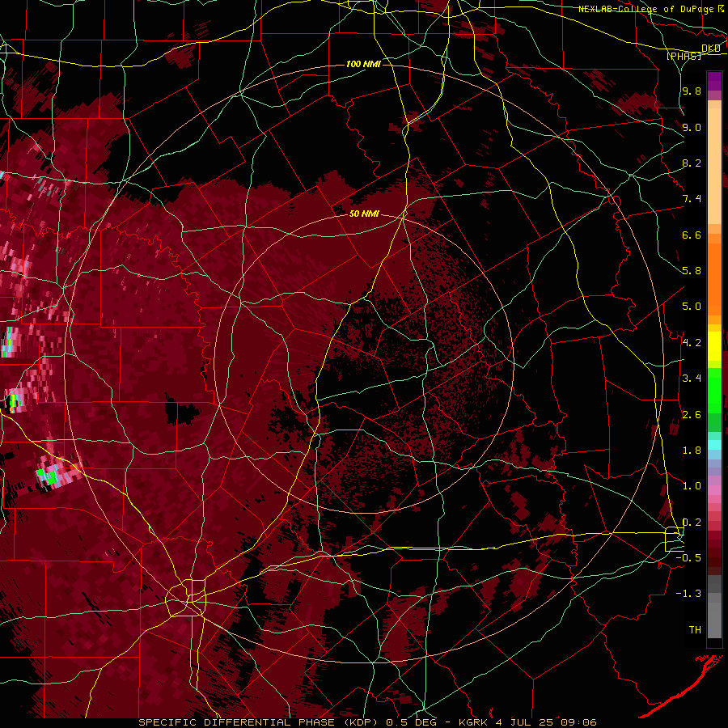Screen dimensions: 728x728
Task: Click the "TH" threshold label on the scale
Action: coord(695,630)
